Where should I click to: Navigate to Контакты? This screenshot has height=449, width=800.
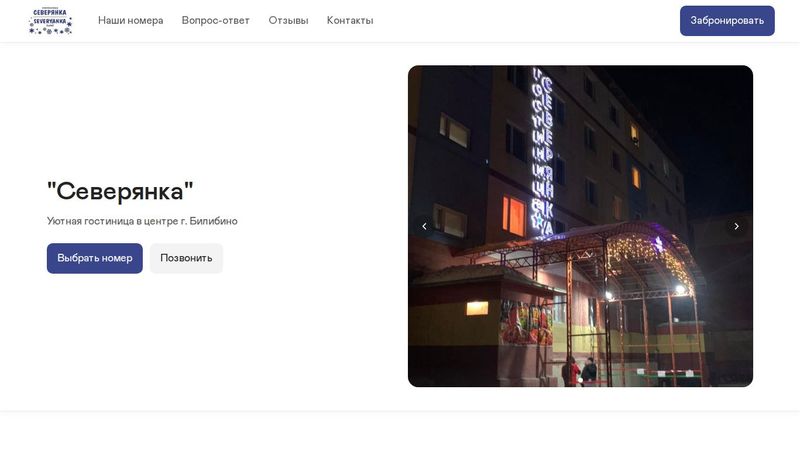pyautogui.click(x=350, y=20)
